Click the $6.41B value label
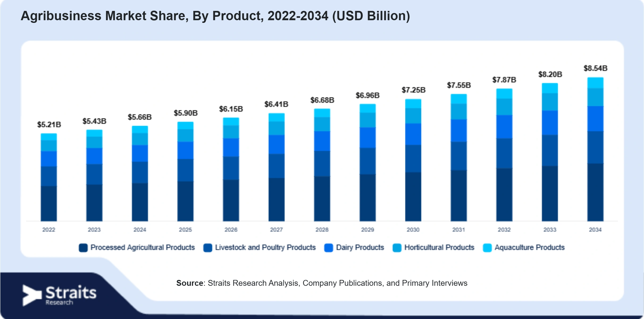Screen dimensions: 644x319 point(276,104)
